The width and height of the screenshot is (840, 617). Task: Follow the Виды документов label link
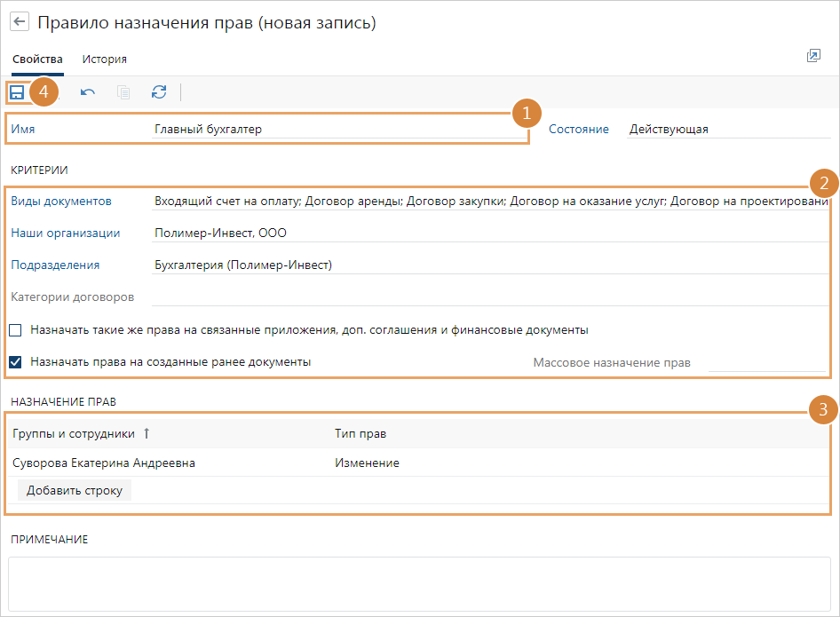point(61,202)
